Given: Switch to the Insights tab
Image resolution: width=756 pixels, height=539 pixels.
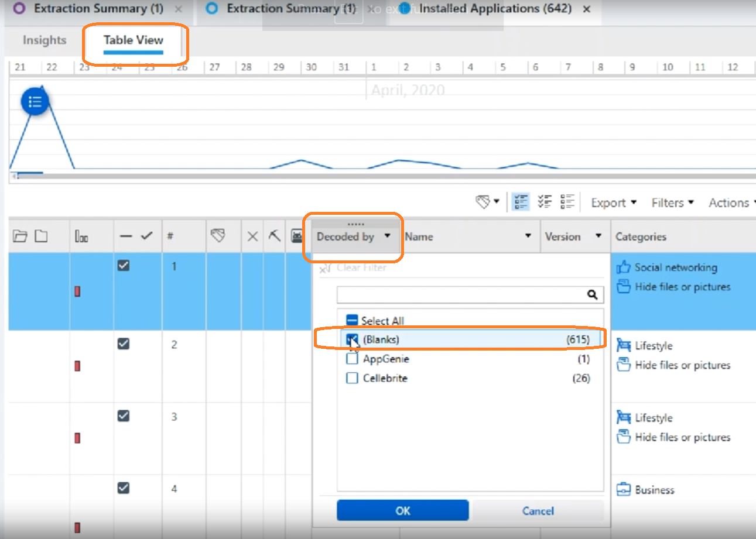Looking at the screenshot, I should click(x=44, y=40).
